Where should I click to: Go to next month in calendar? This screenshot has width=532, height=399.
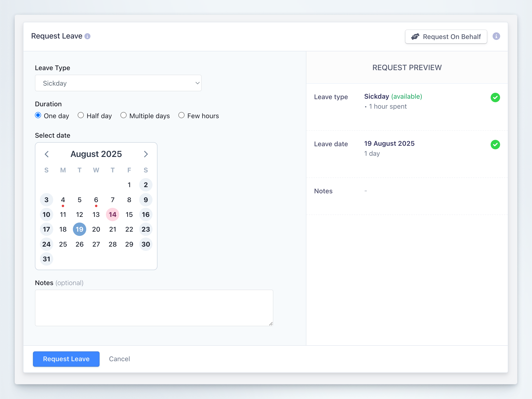[x=146, y=154]
